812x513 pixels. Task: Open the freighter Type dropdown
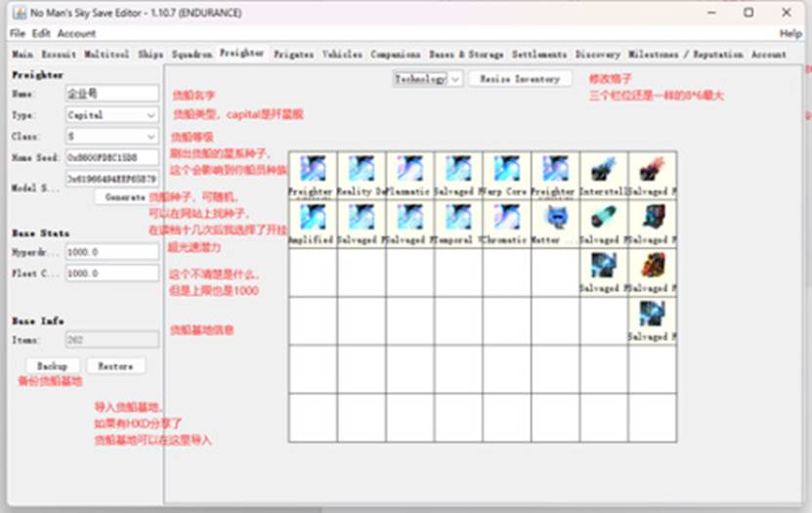click(111, 115)
